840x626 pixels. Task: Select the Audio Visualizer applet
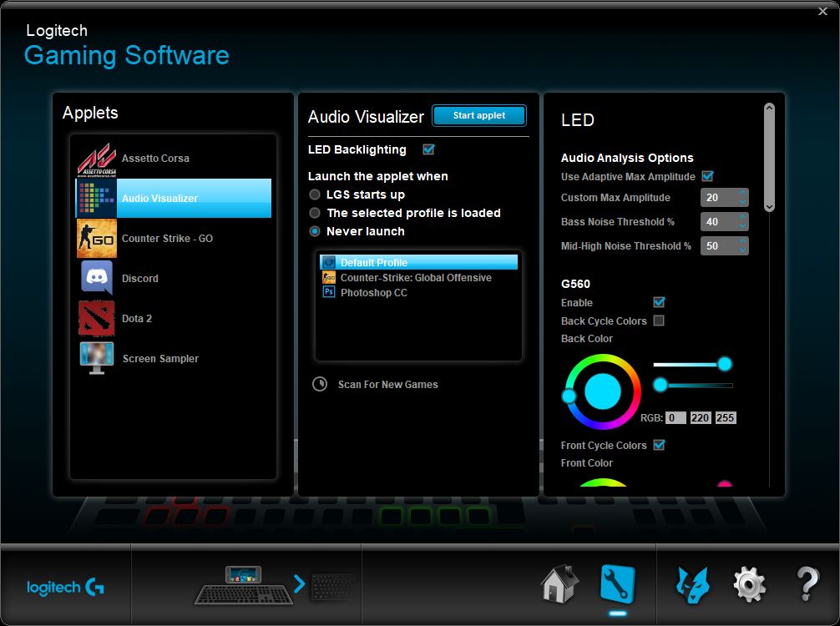tap(174, 198)
